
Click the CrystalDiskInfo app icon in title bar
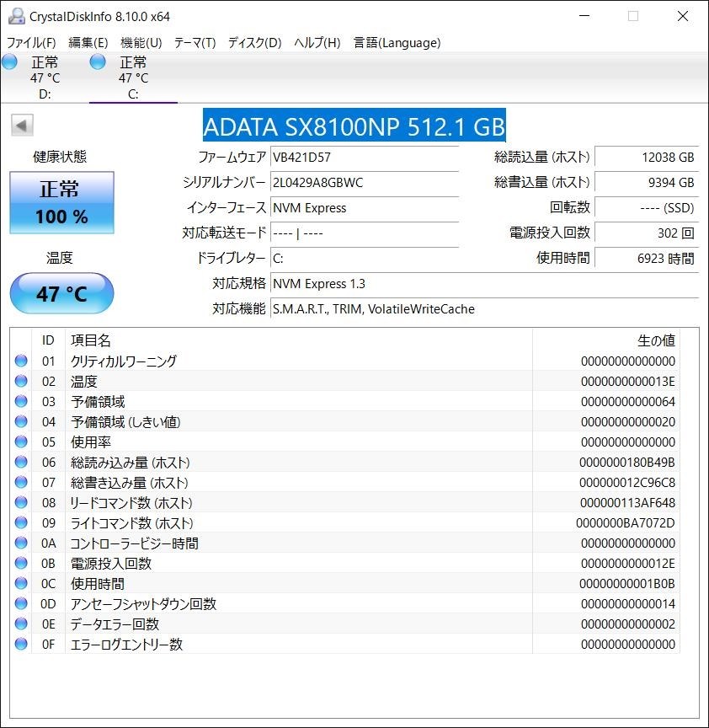click(17, 16)
